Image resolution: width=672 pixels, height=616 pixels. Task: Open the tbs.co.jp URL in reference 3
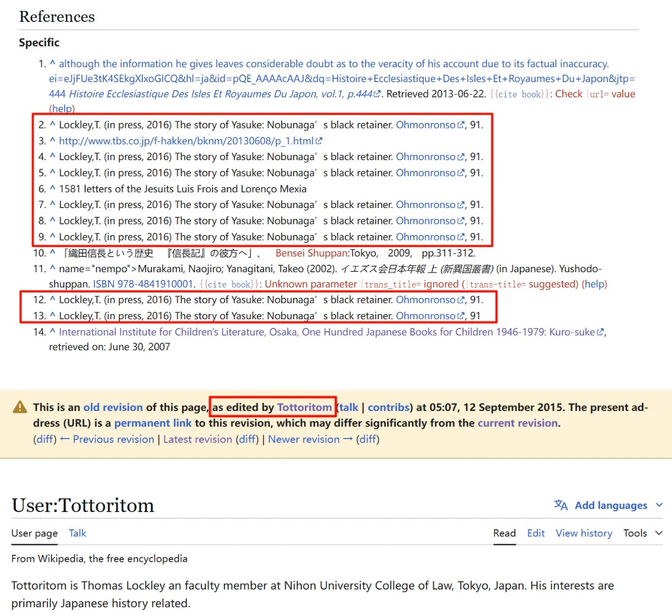[x=186, y=141]
